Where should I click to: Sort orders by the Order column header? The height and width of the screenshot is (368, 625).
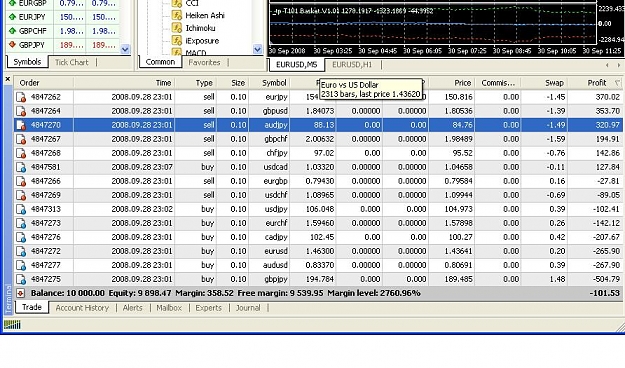[44, 83]
